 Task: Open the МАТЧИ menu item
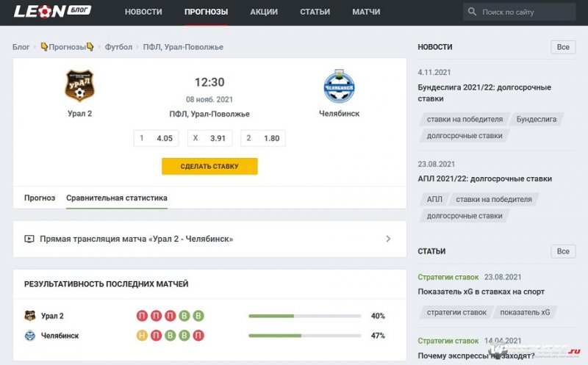[x=366, y=12]
